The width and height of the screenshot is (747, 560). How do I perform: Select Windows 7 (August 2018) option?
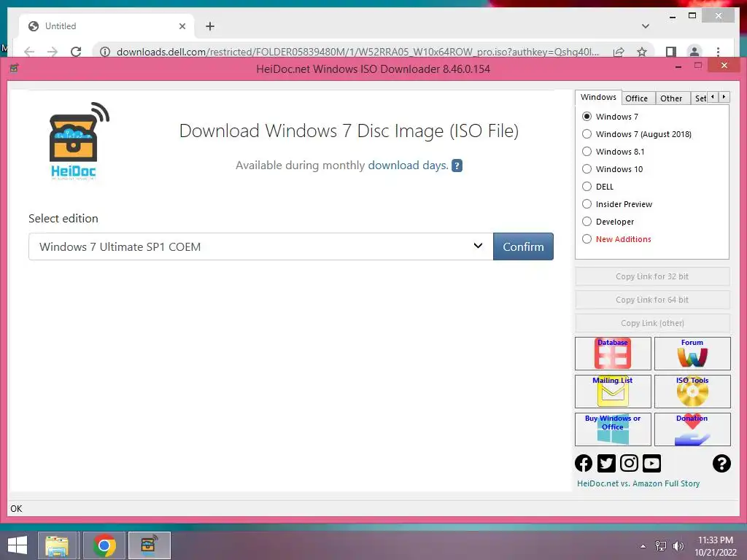click(587, 134)
